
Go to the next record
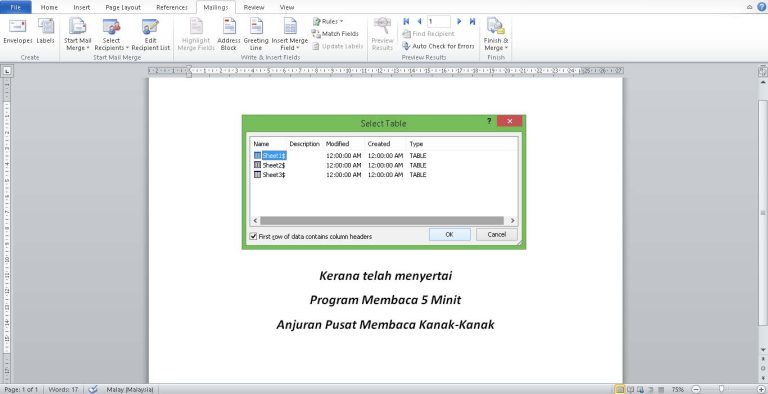(x=459, y=22)
